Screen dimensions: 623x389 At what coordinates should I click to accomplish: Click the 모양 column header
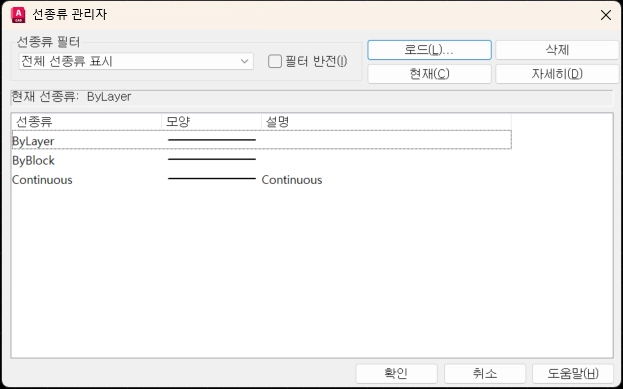[x=211, y=122]
